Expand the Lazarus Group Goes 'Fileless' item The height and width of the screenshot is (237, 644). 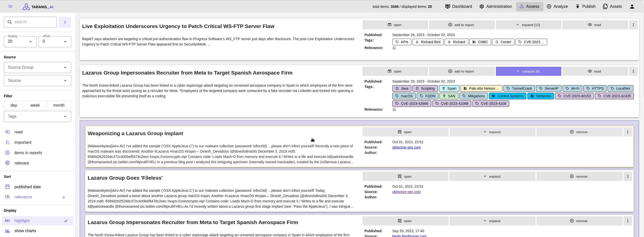pos(492,176)
